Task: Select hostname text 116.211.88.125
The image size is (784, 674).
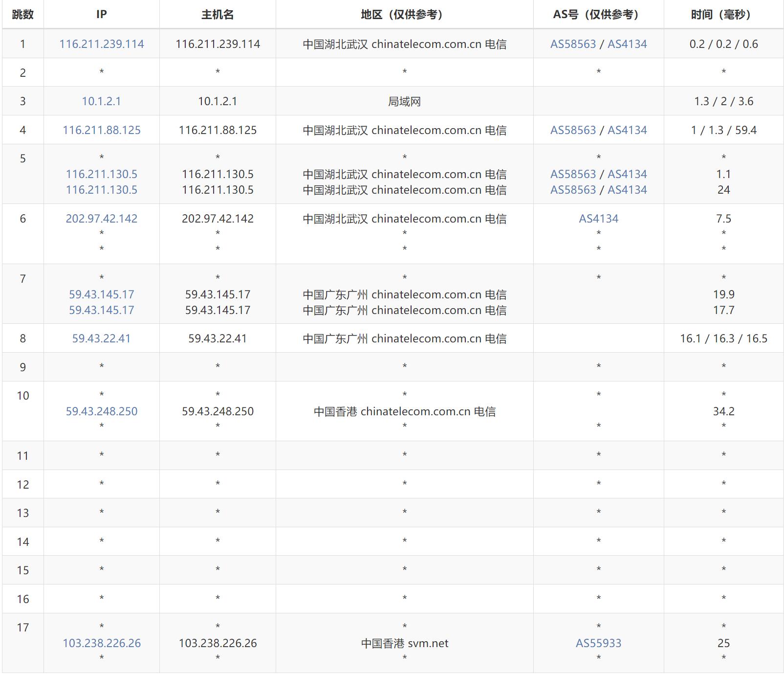Action: click(x=218, y=130)
